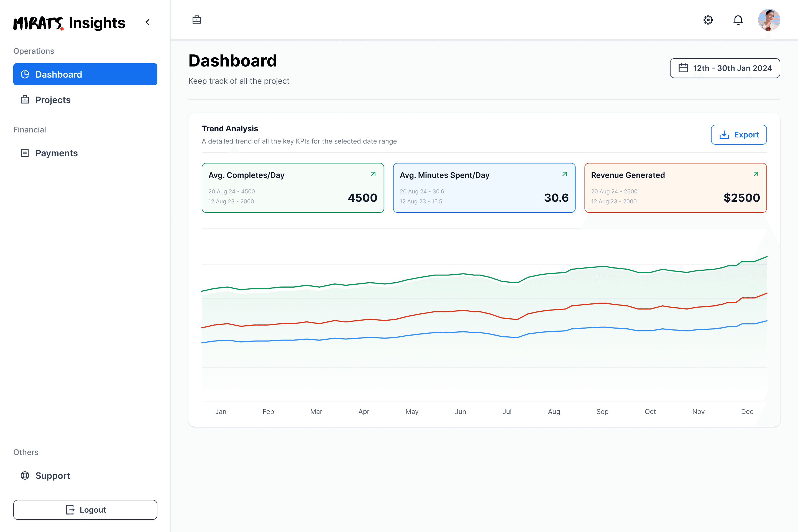
Task: Click the arrow icon on Avg. Completes/Day card
Action: click(373, 174)
